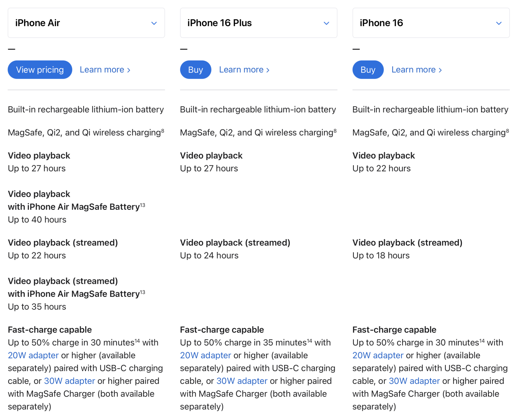517x420 pixels.
Task: Open Learn more link under iPhone 16
Action: pyautogui.click(x=416, y=70)
